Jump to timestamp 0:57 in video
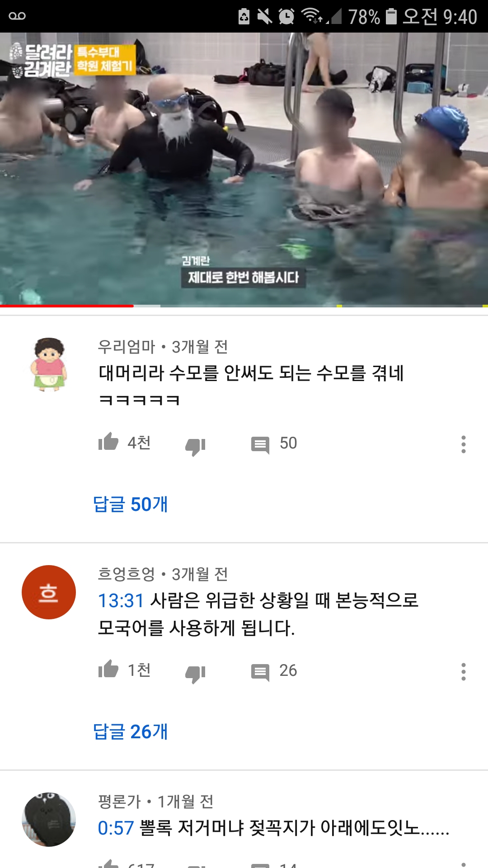Viewport: 488px width, 868px height. pos(116,828)
